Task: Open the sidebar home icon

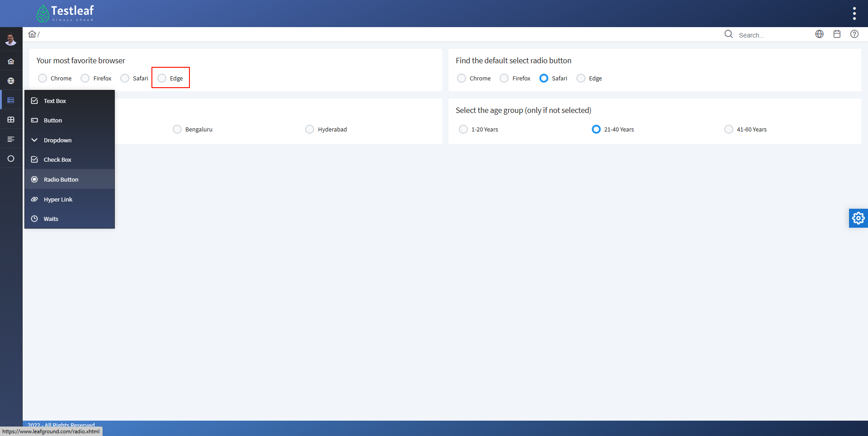Action: [x=11, y=61]
